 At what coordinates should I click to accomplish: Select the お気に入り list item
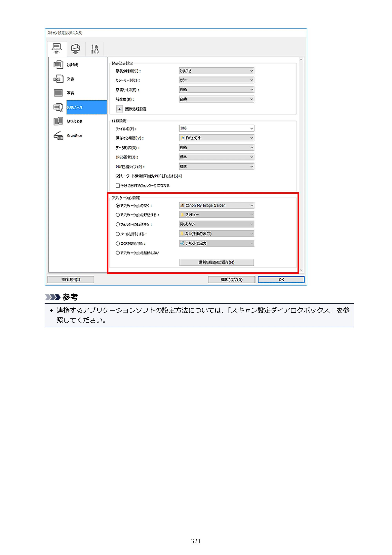point(86,107)
